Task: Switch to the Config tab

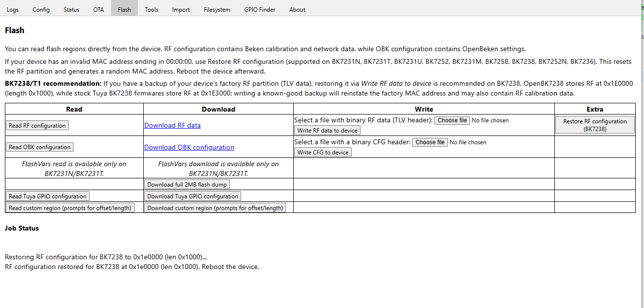Action: pos(41,9)
